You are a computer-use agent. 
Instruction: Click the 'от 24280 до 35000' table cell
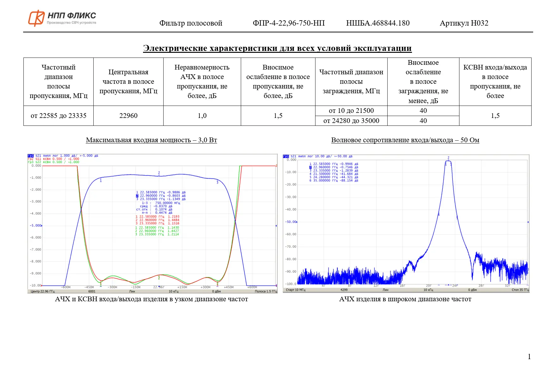point(351,121)
